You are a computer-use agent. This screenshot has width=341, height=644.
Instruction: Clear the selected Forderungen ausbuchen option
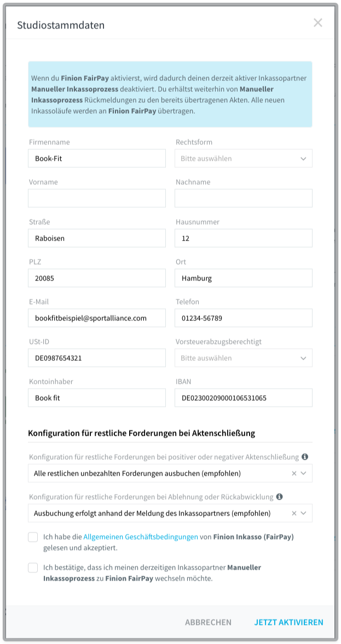[x=295, y=473]
